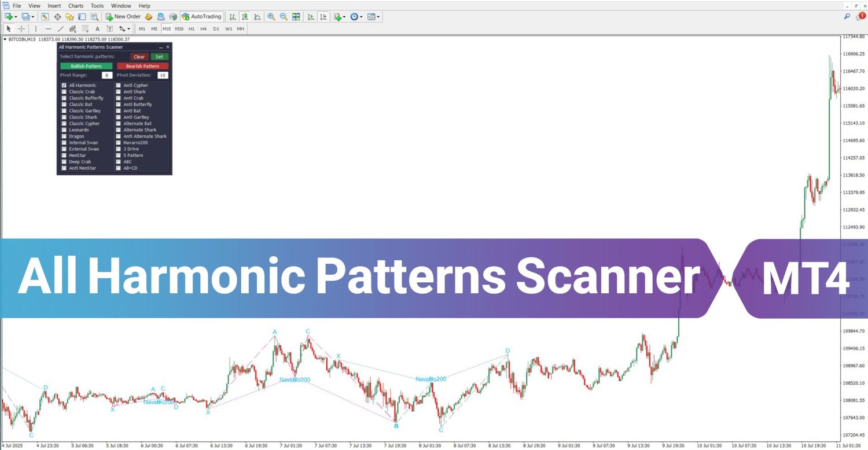The image size is (868, 450).
Task: Select the horizontal line drawing tool
Action: click(48, 28)
